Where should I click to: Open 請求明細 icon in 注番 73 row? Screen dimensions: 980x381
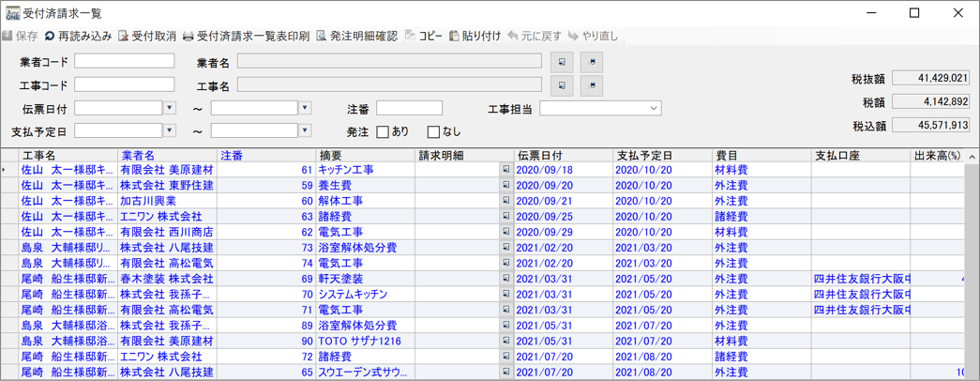pos(506,248)
